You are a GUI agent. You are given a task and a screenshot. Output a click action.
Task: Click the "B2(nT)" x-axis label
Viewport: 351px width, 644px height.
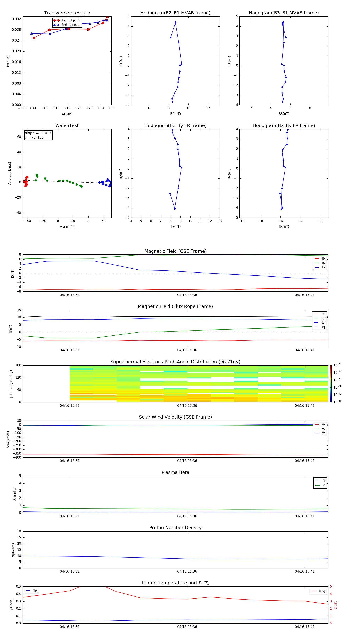coord(175,114)
